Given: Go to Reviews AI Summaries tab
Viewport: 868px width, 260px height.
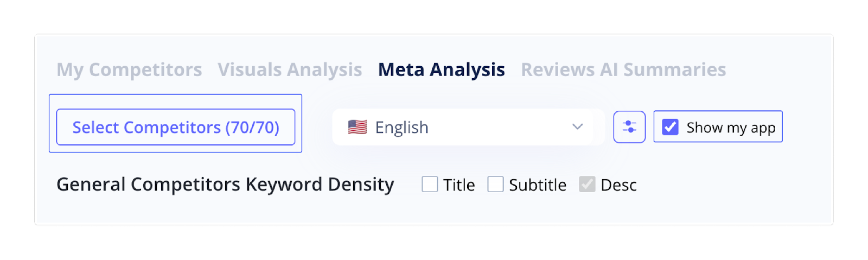Looking at the screenshot, I should [x=623, y=69].
